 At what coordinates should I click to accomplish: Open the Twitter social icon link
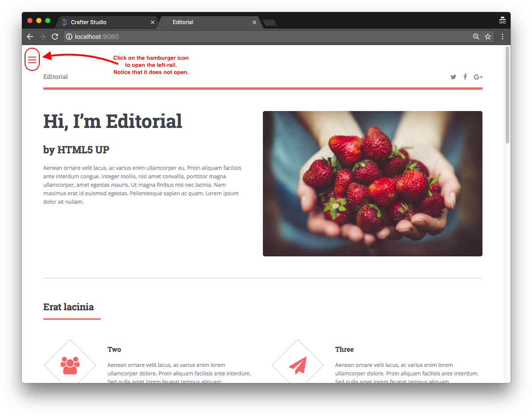453,77
